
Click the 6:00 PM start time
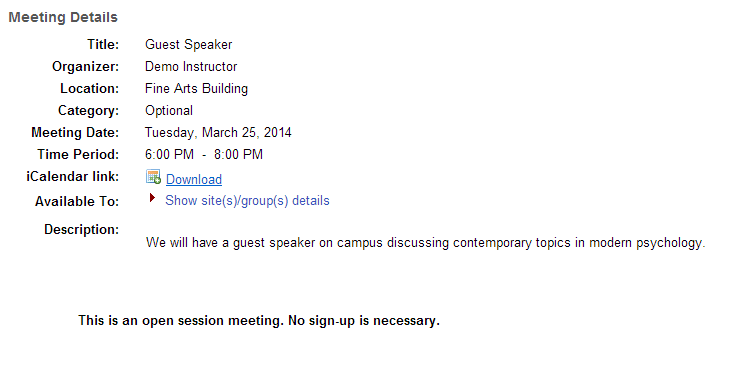coord(169,154)
